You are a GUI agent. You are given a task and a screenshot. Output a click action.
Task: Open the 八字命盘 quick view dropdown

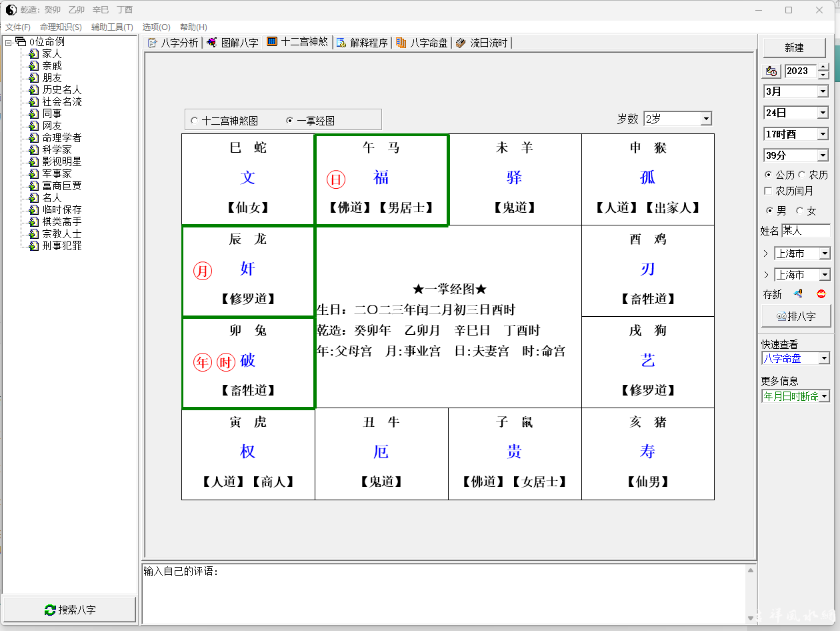coord(824,358)
